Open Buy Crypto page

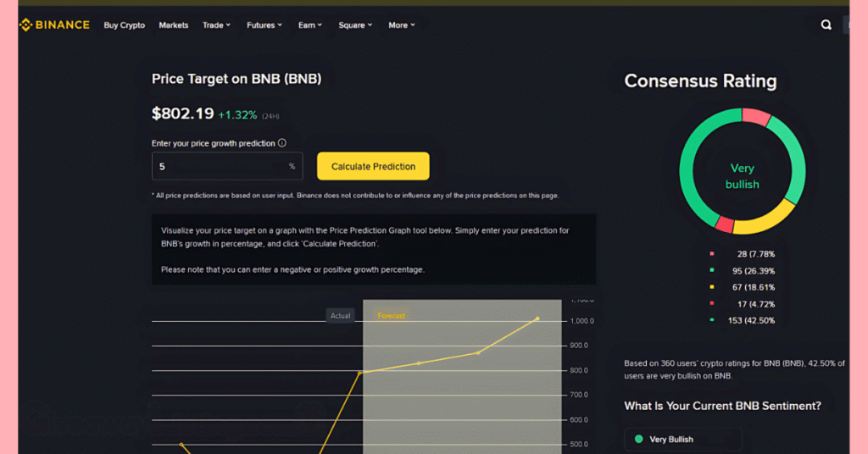[124, 25]
